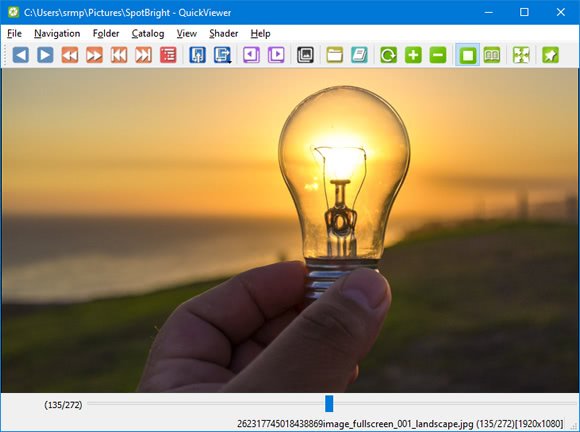Expand the blue icon with small dropdown arrow
Screen dimensions: 580x432
coord(222,55)
